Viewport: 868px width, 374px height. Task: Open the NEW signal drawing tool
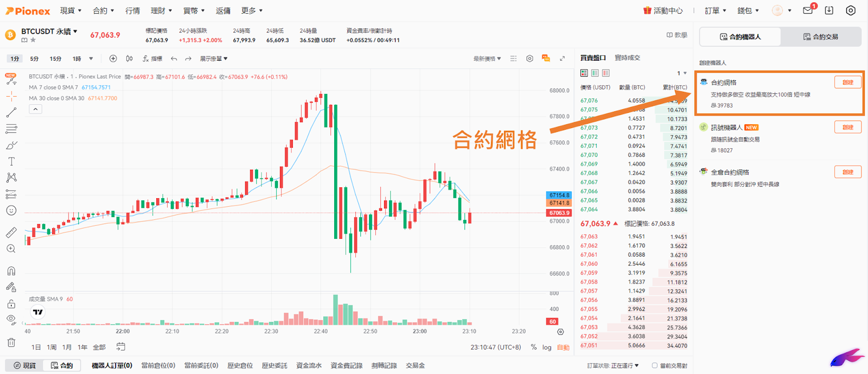click(11, 79)
